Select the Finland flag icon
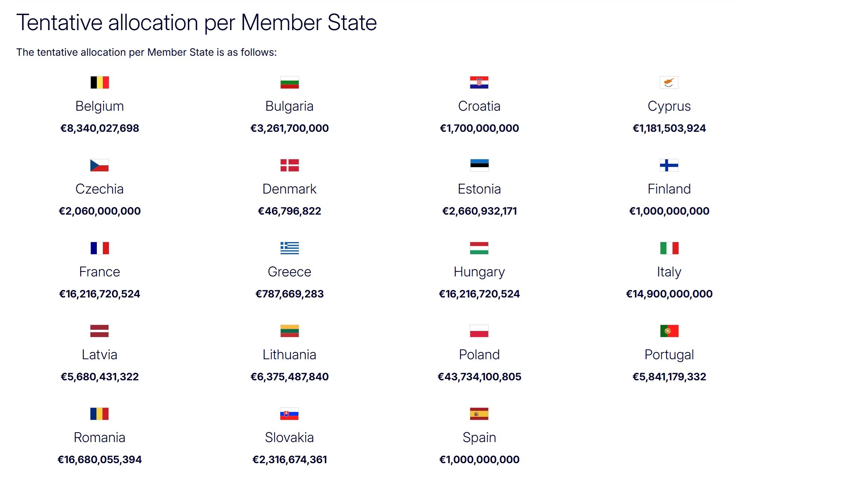Screen dimensions: 868x488 point(669,165)
